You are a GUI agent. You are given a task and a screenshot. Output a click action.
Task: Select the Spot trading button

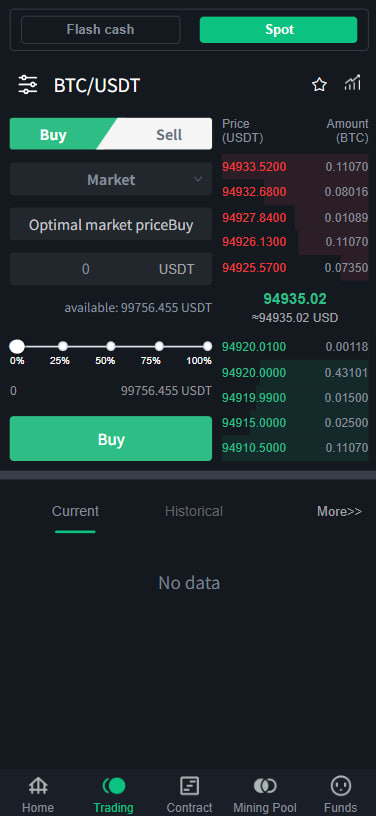[x=278, y=30]
